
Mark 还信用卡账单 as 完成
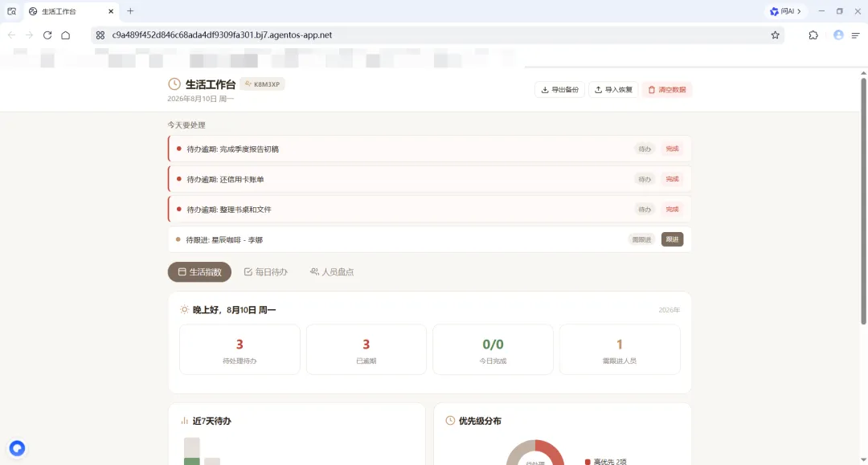pyautogui.click(x=672, y=179)
